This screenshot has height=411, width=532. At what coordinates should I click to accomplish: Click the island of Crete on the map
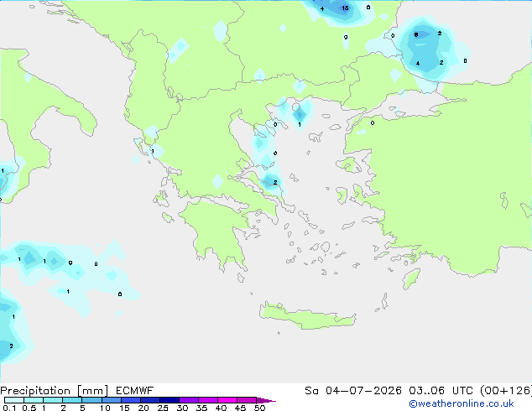point(307,316)
